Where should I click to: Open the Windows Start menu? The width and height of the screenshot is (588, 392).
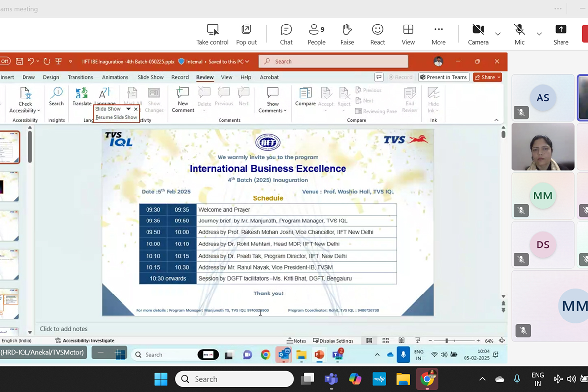(160, 379)
